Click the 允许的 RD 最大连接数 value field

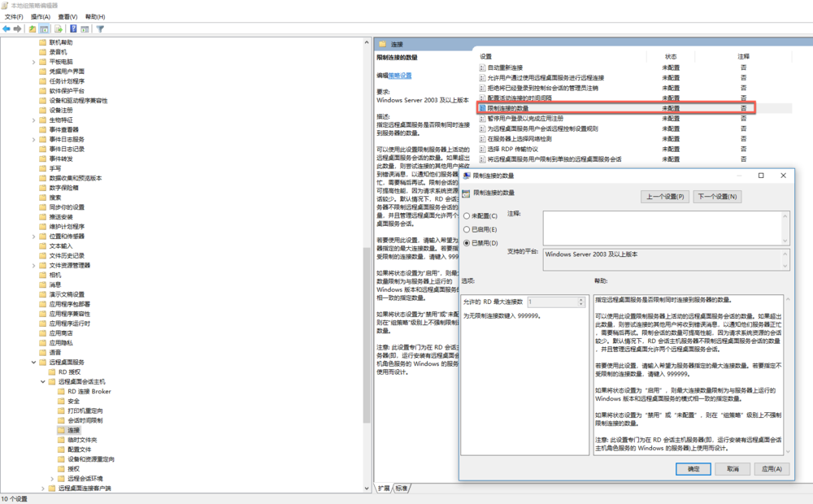click(x=553, y=302)
